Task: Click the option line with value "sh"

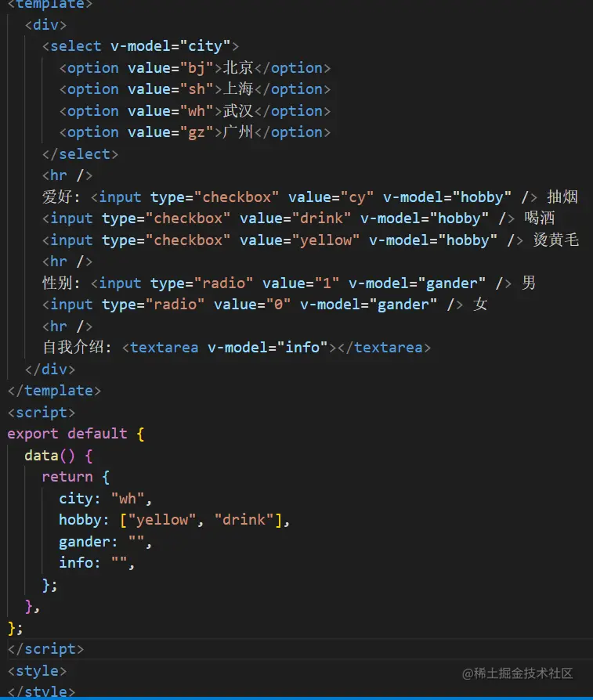Action: coord(195,89)
